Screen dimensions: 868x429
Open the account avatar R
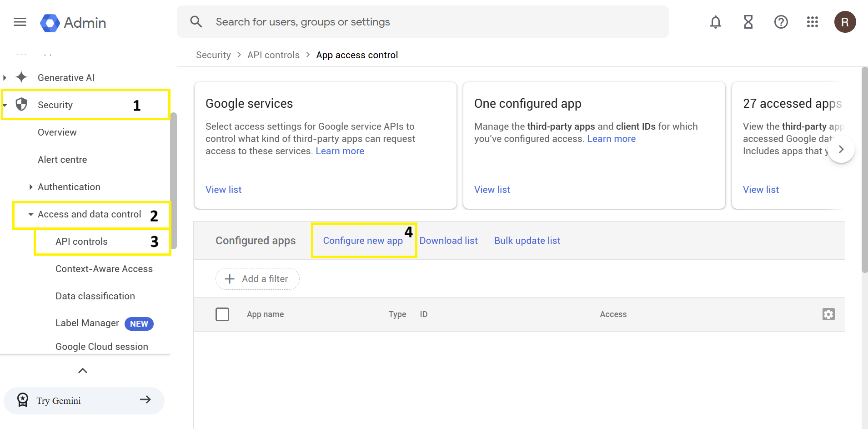tap(845, 22)
